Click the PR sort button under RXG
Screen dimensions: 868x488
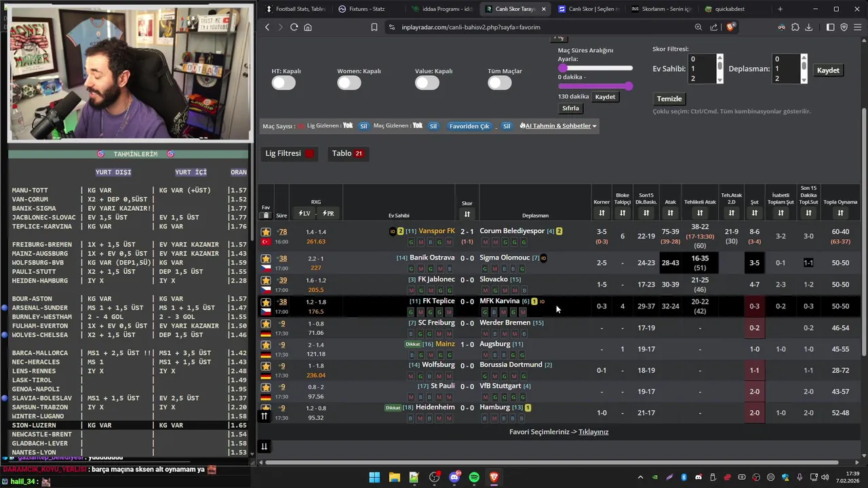coord(328,213)
